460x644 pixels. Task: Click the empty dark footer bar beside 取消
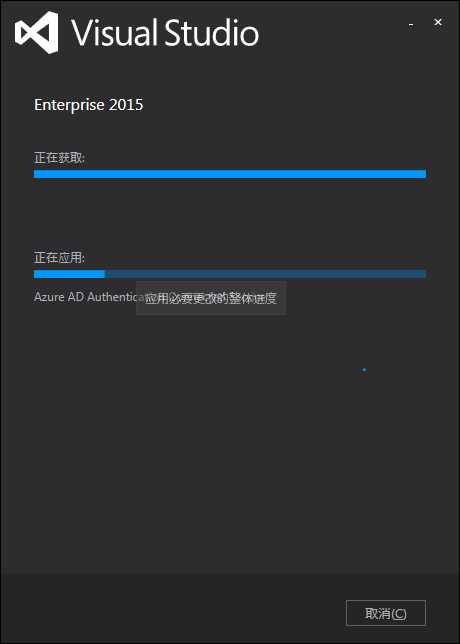(172, 609)
